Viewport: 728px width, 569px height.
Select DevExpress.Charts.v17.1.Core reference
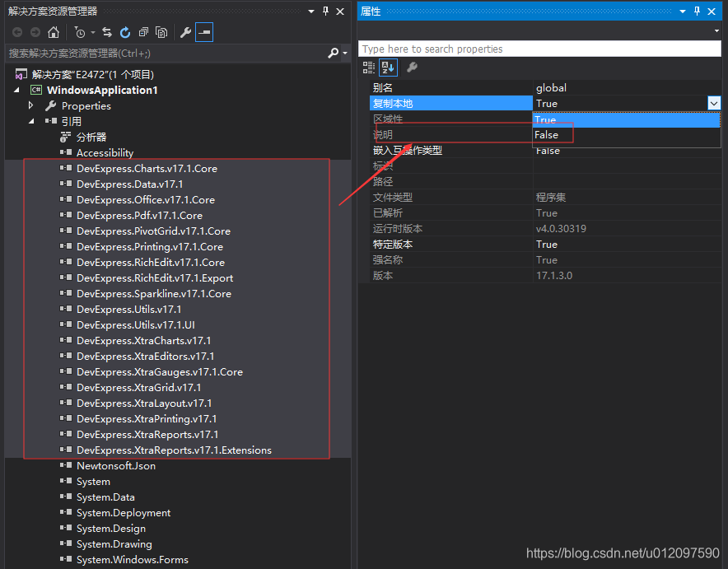[x=147, y=169]
